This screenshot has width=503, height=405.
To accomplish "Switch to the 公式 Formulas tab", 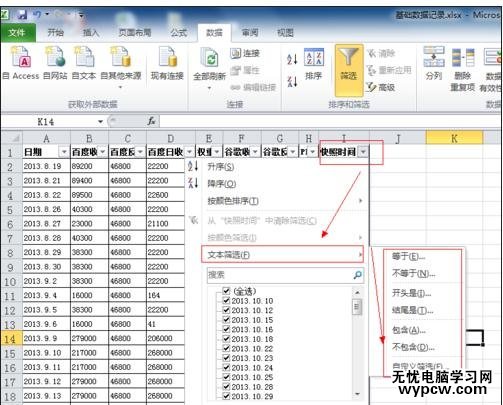I will click(x=179, y=33).
